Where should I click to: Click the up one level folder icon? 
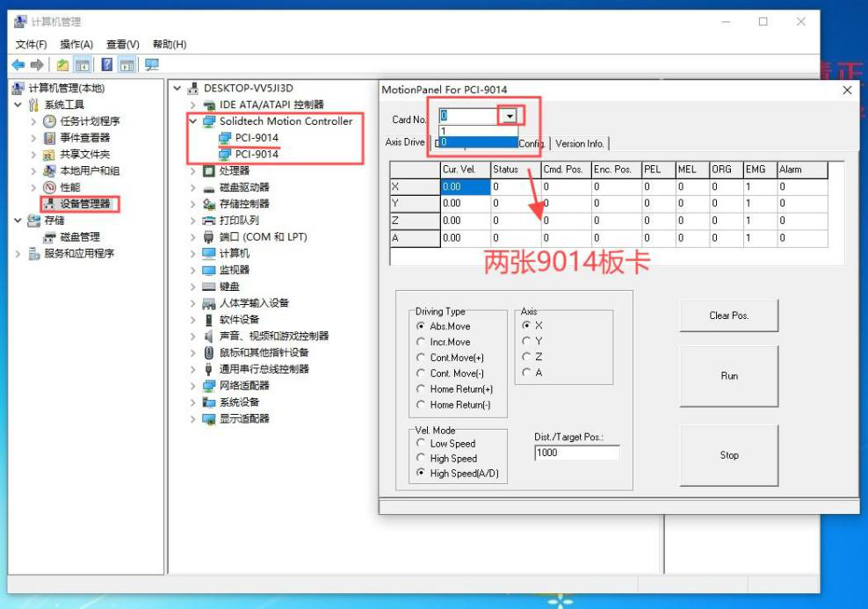pyautogui.click(x=62, y=65)
